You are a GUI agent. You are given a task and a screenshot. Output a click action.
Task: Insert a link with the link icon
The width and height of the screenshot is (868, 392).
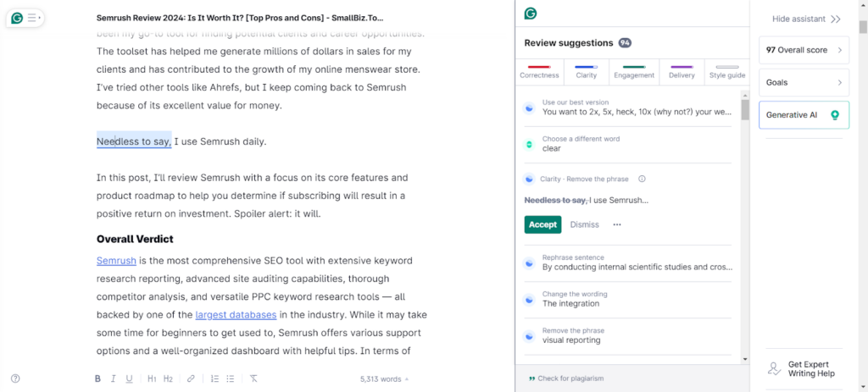pos(191,378)
